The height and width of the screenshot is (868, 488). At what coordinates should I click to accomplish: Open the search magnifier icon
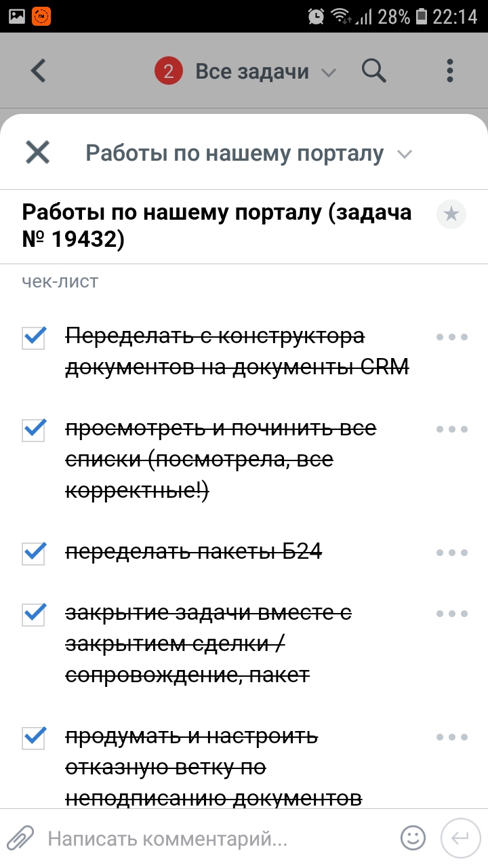point(373,71)
